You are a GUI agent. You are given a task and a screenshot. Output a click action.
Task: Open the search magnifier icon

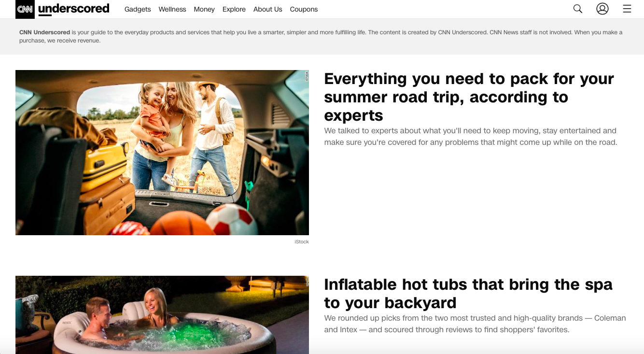tap(578, 9)
